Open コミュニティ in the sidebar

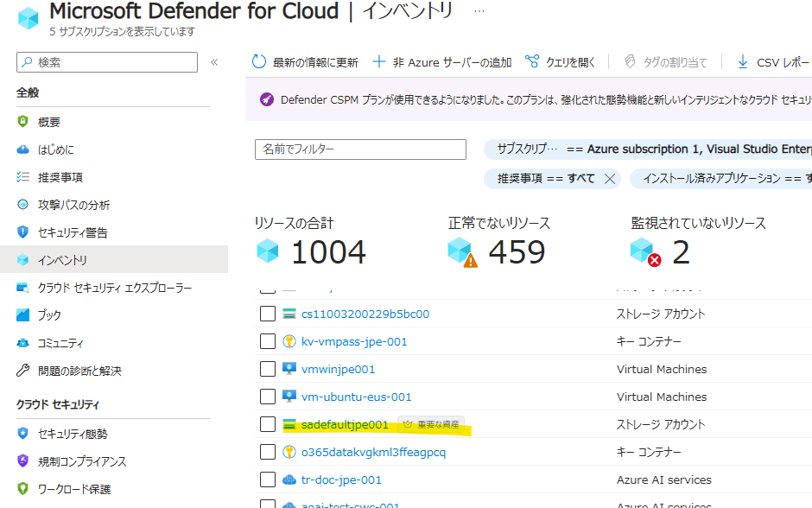[x=60, y=343]
